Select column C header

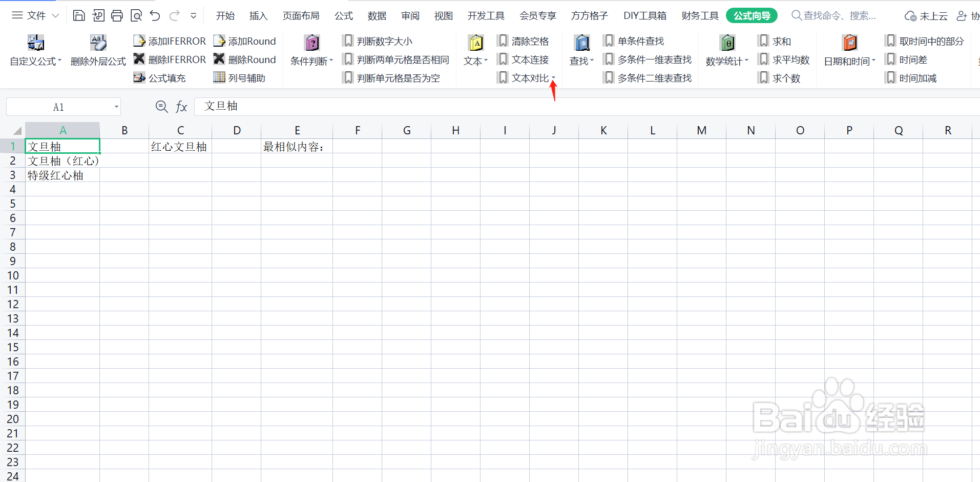click(x=180, y=130)
